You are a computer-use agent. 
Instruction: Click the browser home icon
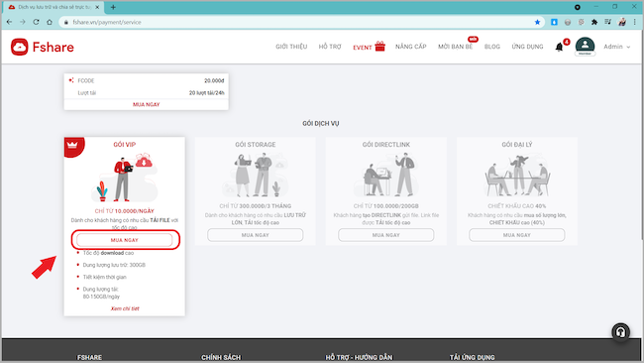coord(50,22)
